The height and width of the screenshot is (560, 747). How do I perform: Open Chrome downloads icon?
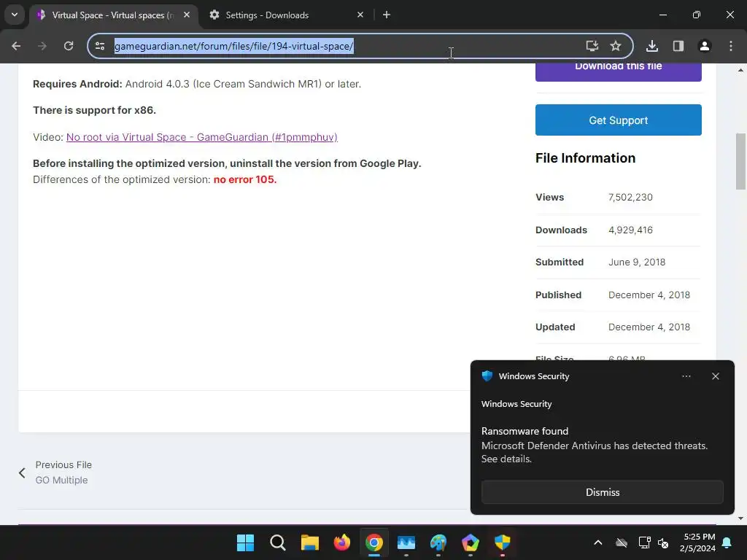point(651,46)
